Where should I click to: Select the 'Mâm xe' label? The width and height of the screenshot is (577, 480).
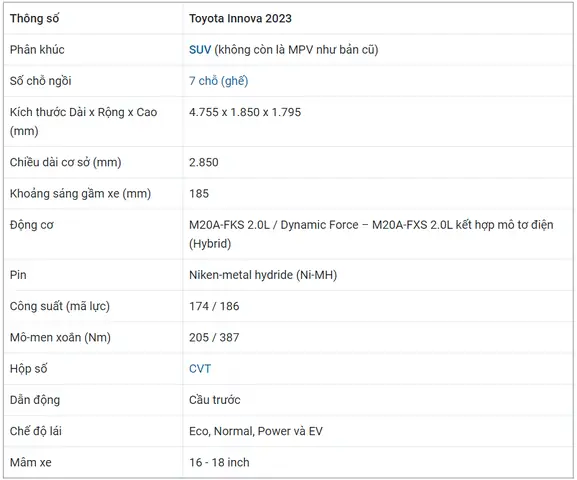pos(31,462)
